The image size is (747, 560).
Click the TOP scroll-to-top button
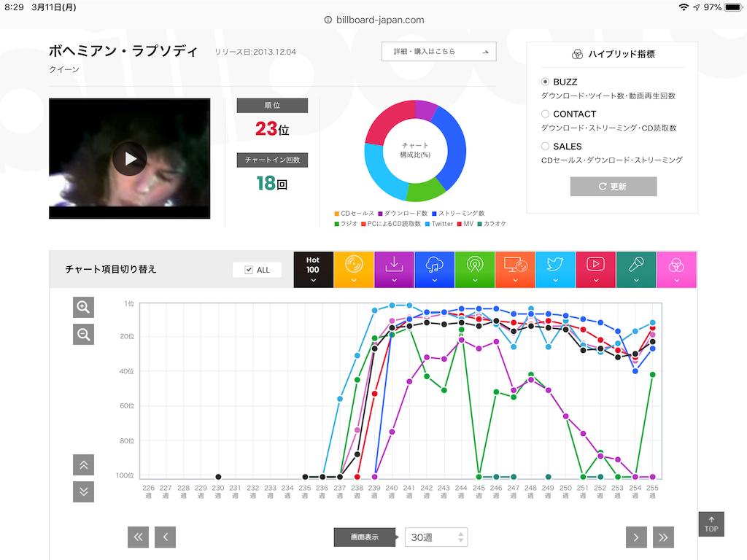(711, 524)
